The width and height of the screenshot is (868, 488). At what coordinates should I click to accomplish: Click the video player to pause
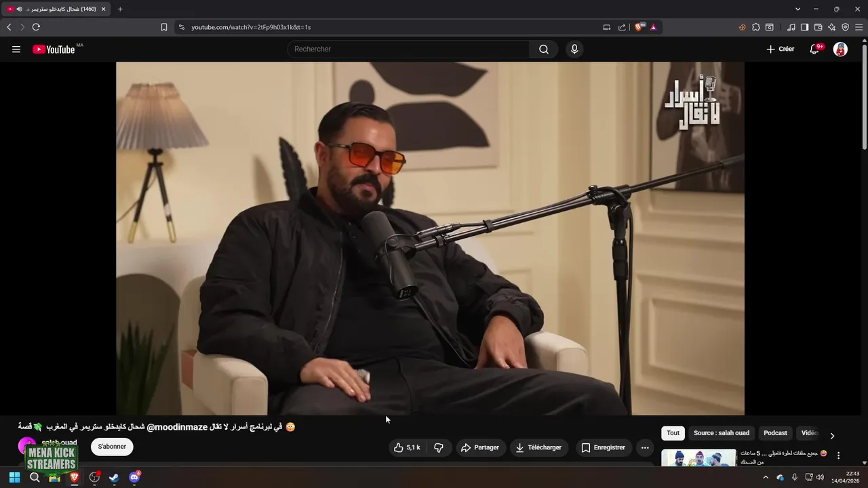(430, 238)
